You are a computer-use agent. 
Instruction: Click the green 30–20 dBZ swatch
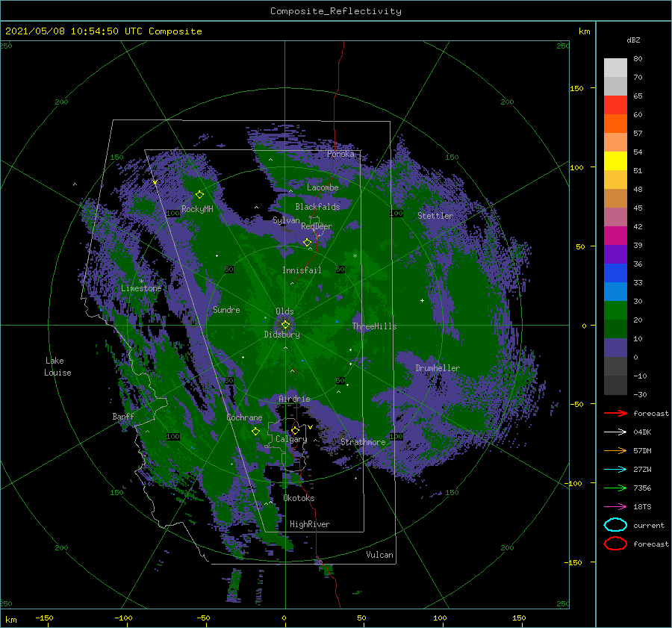click(x=615, y=311)
